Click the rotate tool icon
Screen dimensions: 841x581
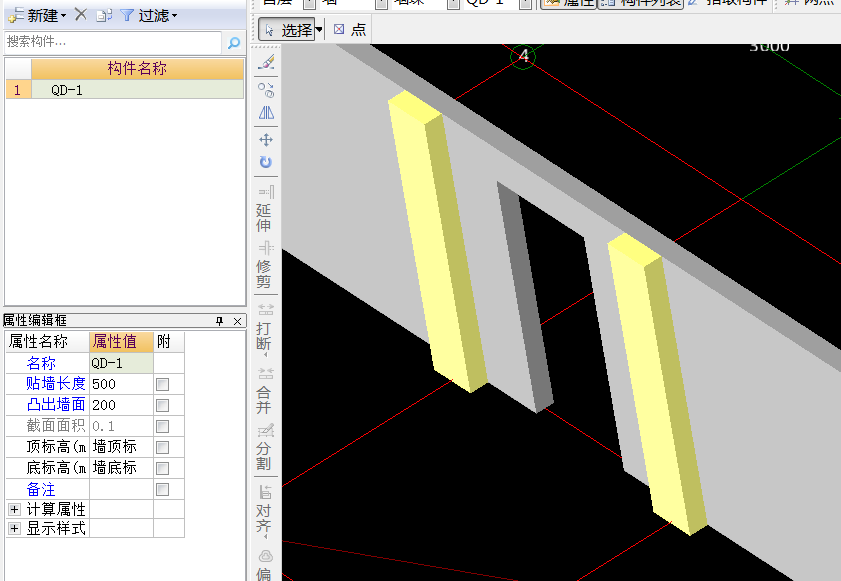click(x=266, y=162)
